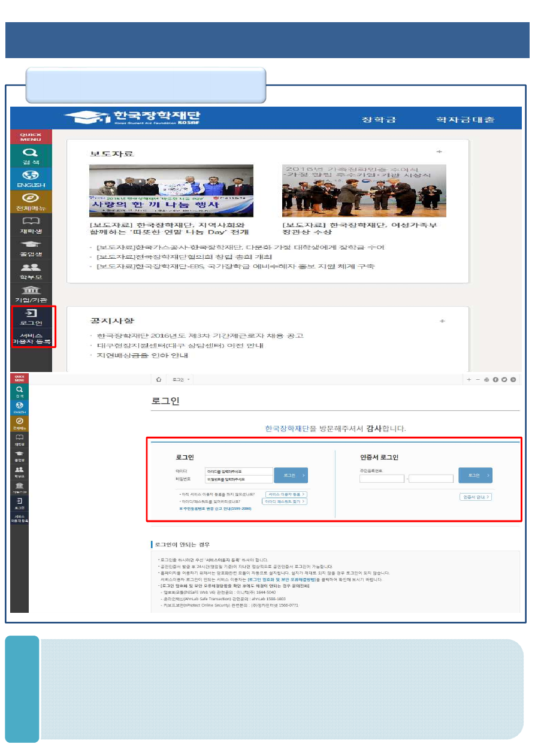535x756 pixels.
Task: Select 졸업생 graduation cap icon on the main page sidebar
Action: pyautogui.click(x=31, y=248)
